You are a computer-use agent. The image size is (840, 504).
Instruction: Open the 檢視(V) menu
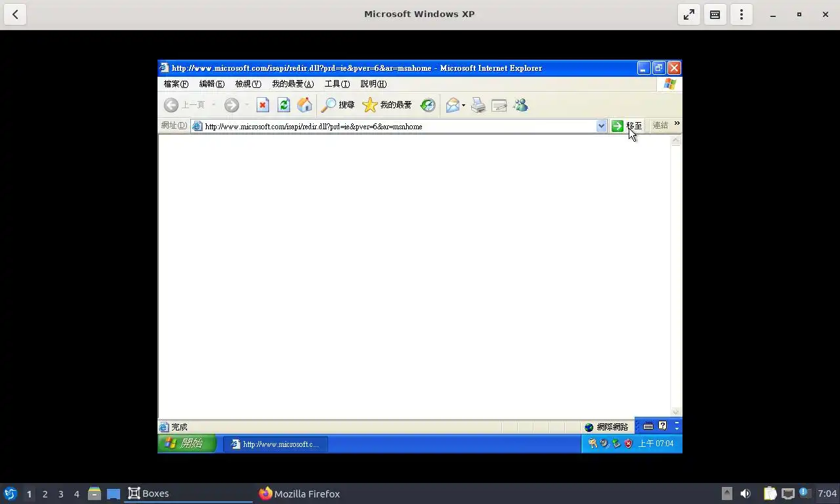pos(248,84)
